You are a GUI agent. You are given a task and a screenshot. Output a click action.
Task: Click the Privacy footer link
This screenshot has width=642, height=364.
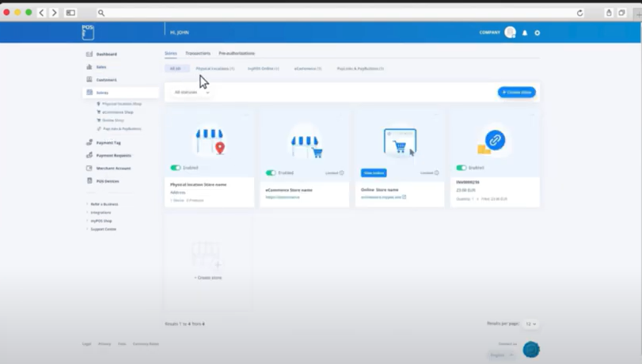pos(104,344)
